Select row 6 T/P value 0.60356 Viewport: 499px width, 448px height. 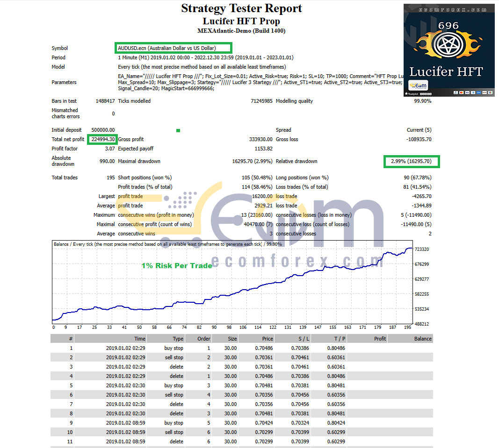(336, 395)
